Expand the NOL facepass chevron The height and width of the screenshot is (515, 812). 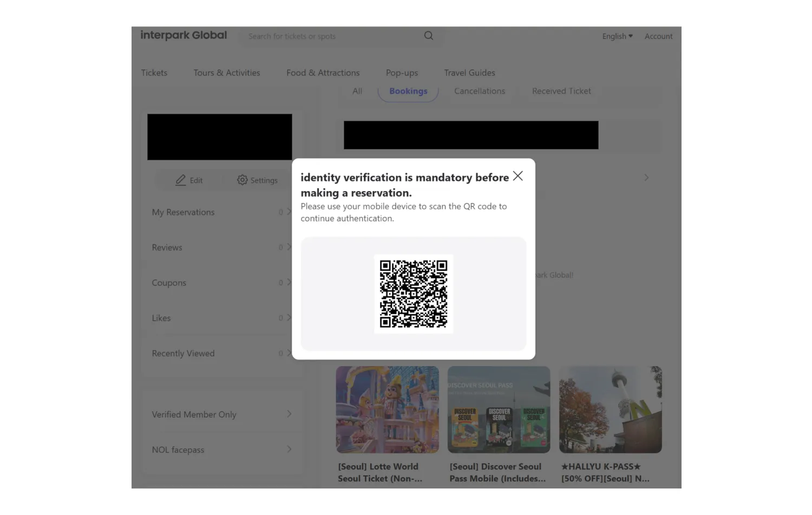click(x=289, y=449)
